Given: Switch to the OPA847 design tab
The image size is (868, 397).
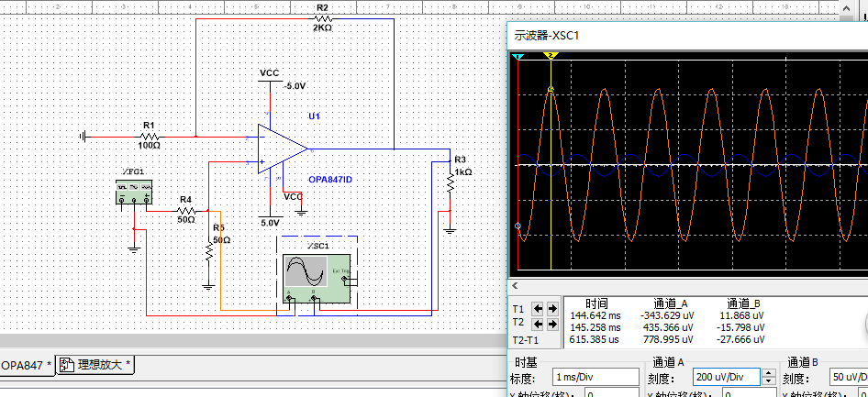Looking at the screenshot, I should click(x=28, y=366).
